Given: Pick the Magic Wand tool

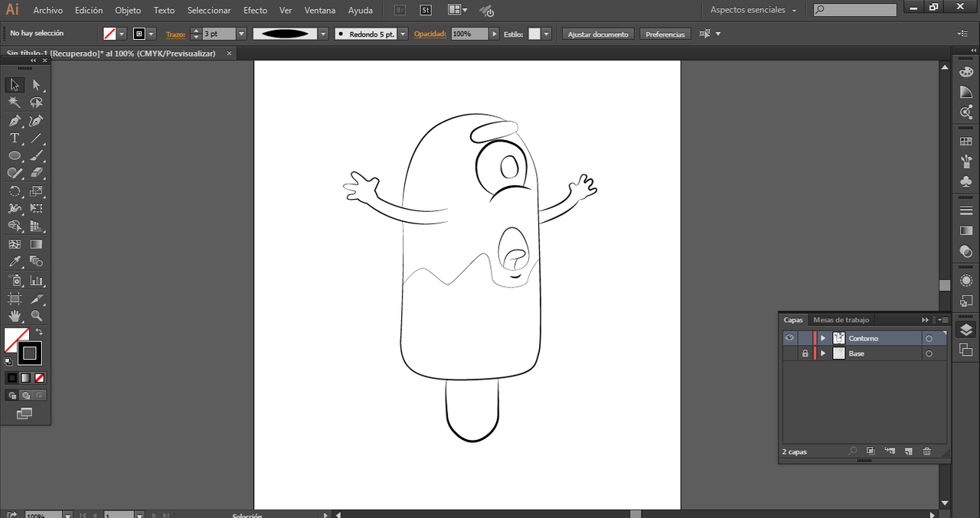Looking at the screenshot, I should point(15,103).
